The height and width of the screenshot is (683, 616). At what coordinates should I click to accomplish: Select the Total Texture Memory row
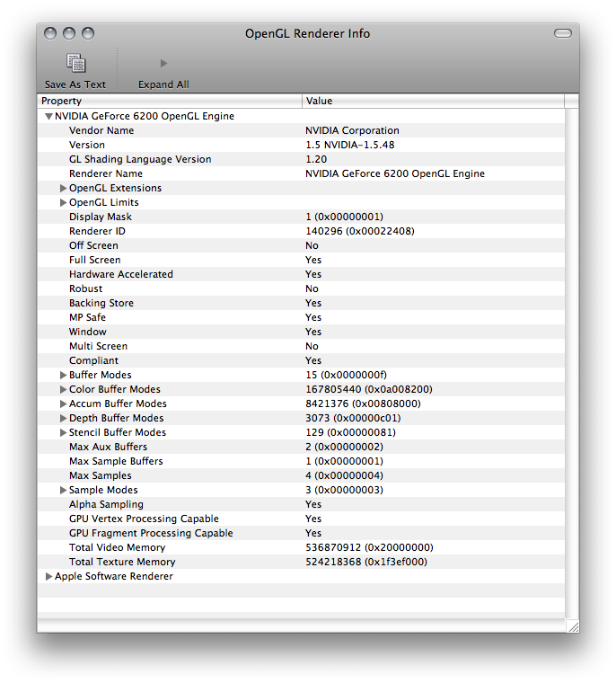(x=301, y=562)
